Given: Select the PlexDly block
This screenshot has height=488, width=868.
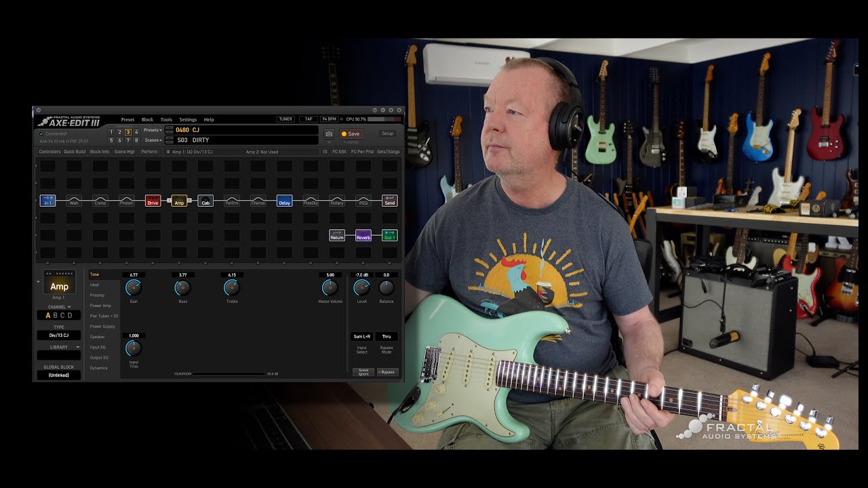Looking at the screenshot, I should (x=311, y=201).
